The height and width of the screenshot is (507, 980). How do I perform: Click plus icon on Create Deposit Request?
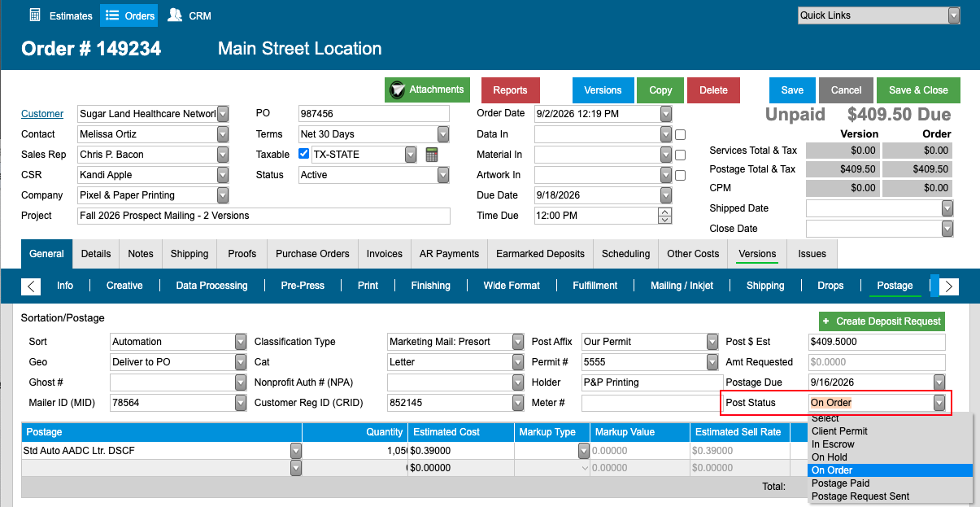click(x=826, y=321)
